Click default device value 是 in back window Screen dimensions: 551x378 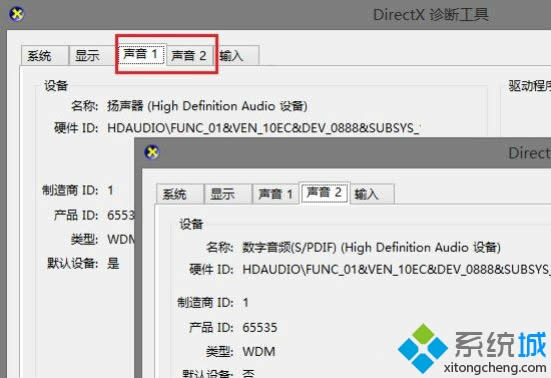coord(113,263)
